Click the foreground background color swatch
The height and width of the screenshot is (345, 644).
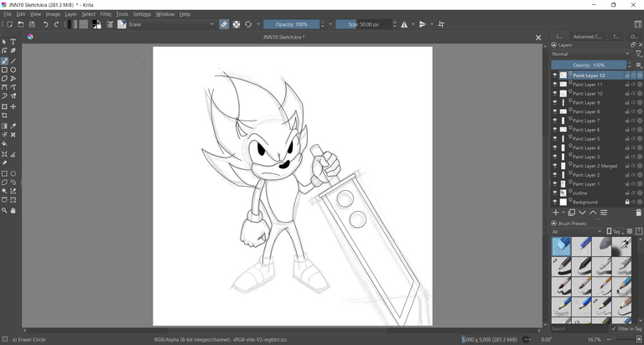click(x=96, y=24)
